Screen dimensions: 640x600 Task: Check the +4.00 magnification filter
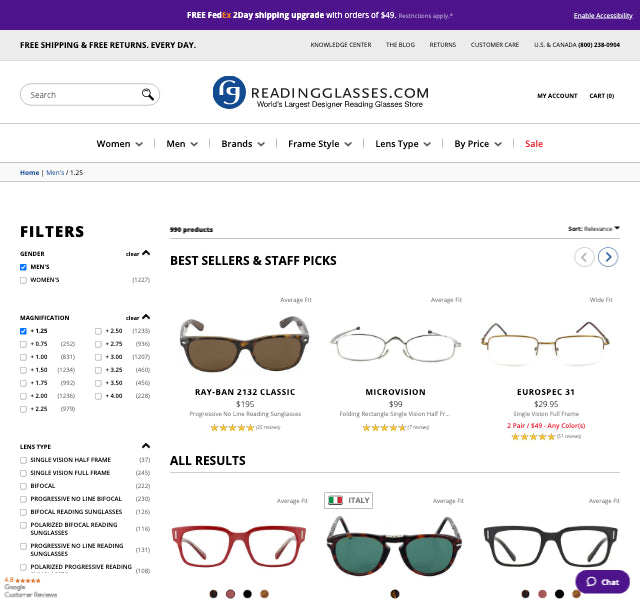98,396
